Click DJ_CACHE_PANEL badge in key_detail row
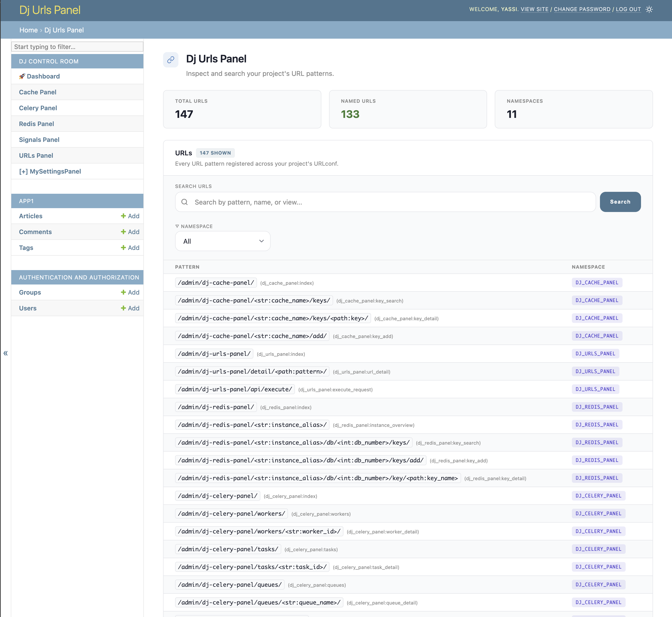Screen dimensions: 672x617 597,318
